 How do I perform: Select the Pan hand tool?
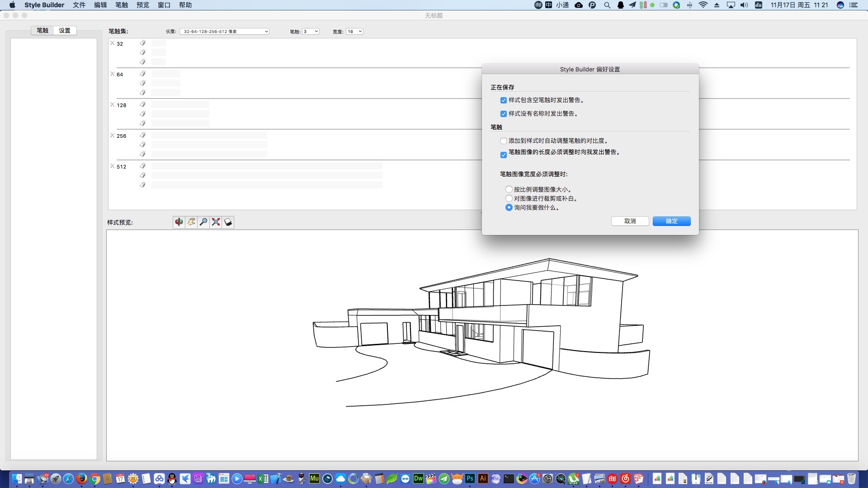[191, 222]
